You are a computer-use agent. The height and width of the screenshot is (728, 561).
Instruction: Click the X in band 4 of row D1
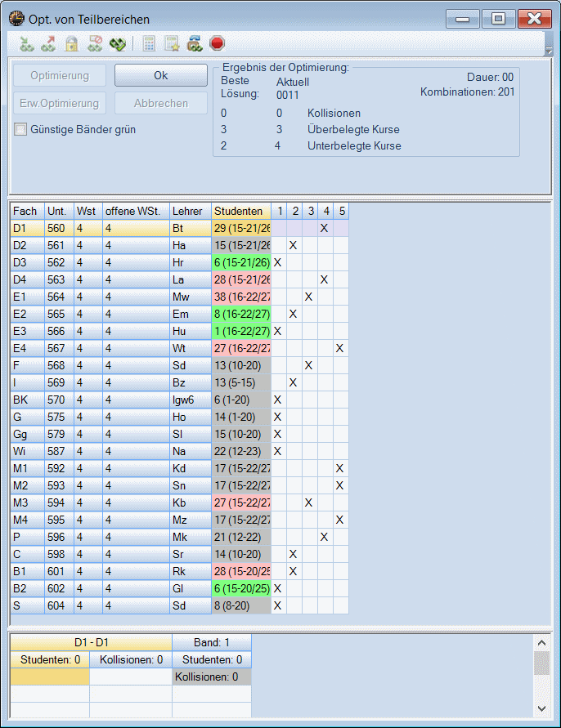pos(325,228)
